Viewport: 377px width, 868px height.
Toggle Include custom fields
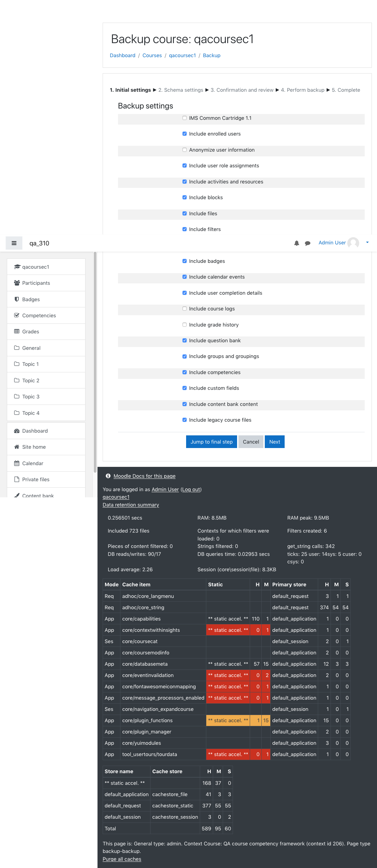[184, 388]
